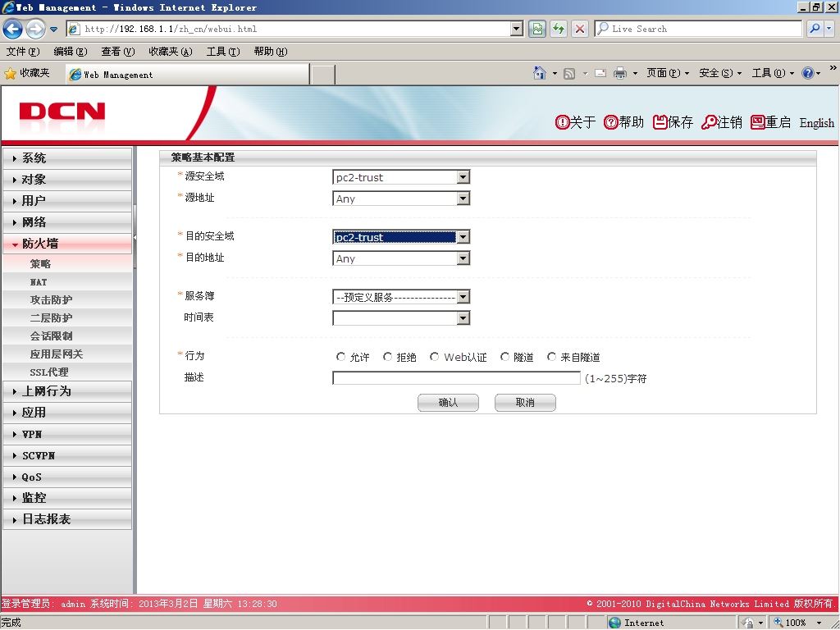Click the compatibility view icon
This screenshot has width=840, height=630.
tap(536, 29)
